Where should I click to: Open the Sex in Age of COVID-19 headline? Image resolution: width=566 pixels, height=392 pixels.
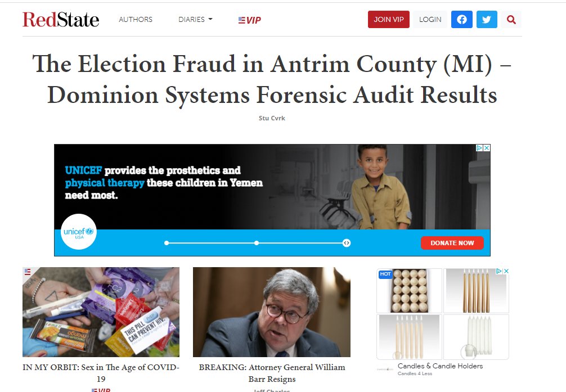pos(101,373)
